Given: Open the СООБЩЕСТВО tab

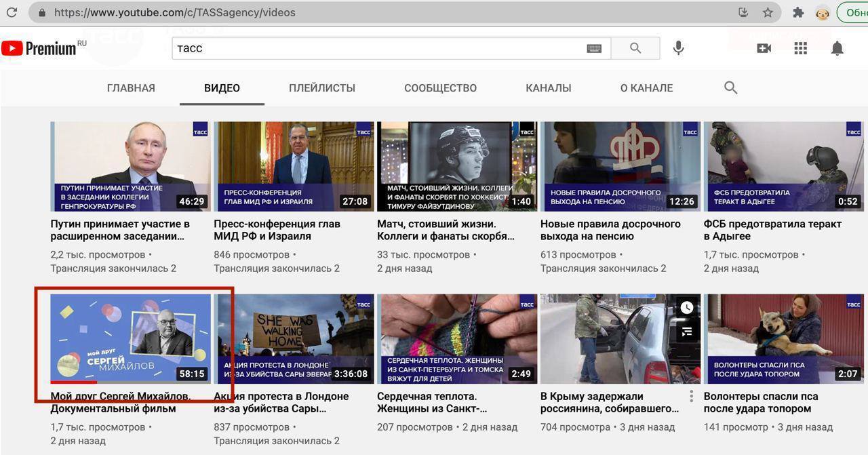Looking at the screenshot, I should tap(440, 88).
